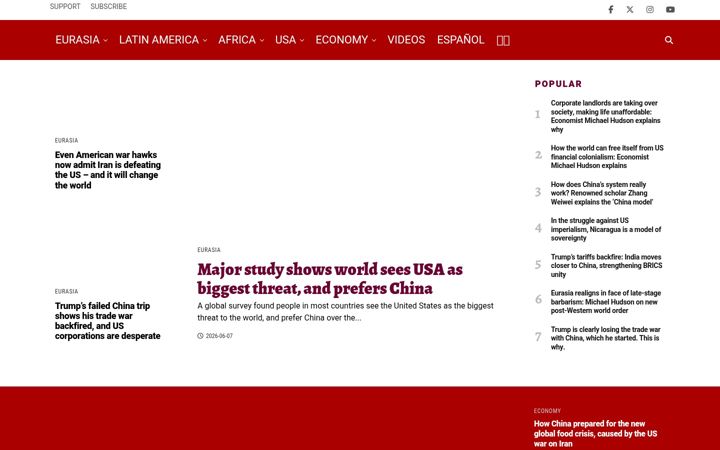Viewport: 720px width, 450px height.
Task: Open 'Corporate landlords are taking over society' article
Action: click(x=606, y=116)
